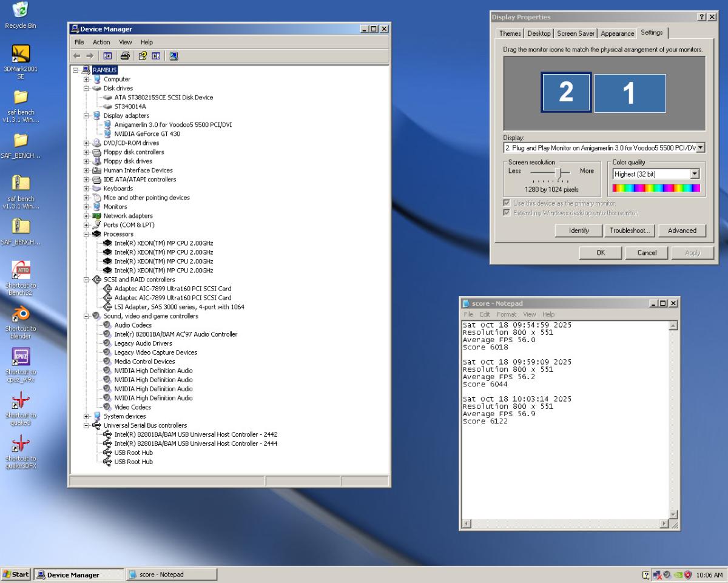Select the NVIDIA GeForce GT 430 adapter
This screenshot has width=728, height=583.
[147, 134]
